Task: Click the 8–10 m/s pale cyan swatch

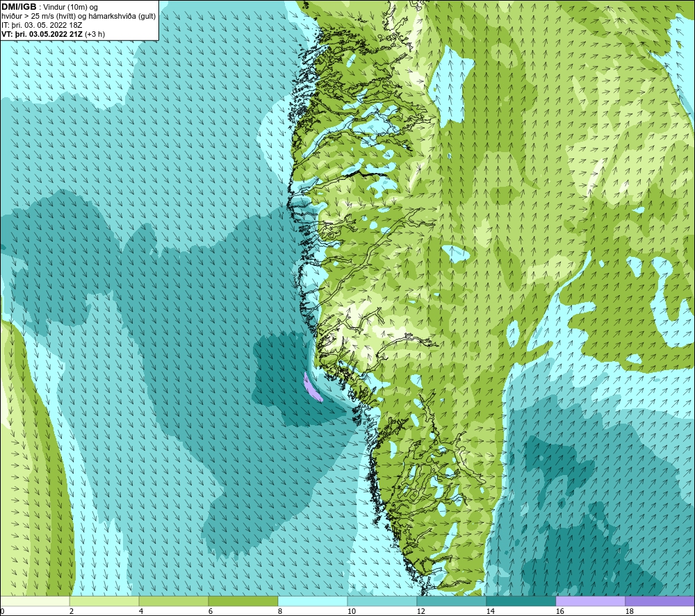Action: pyautogui.click(x=313, y=601)
